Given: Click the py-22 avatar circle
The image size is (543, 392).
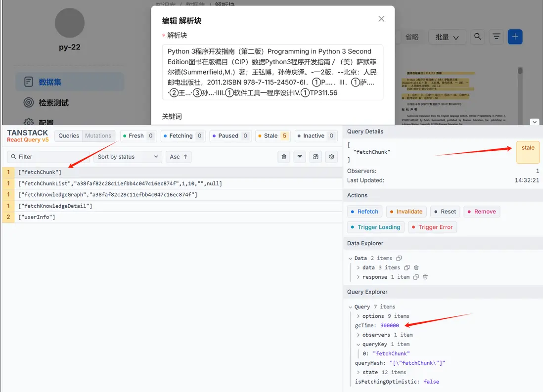Looking at the screenshot, I should [70, 23].
